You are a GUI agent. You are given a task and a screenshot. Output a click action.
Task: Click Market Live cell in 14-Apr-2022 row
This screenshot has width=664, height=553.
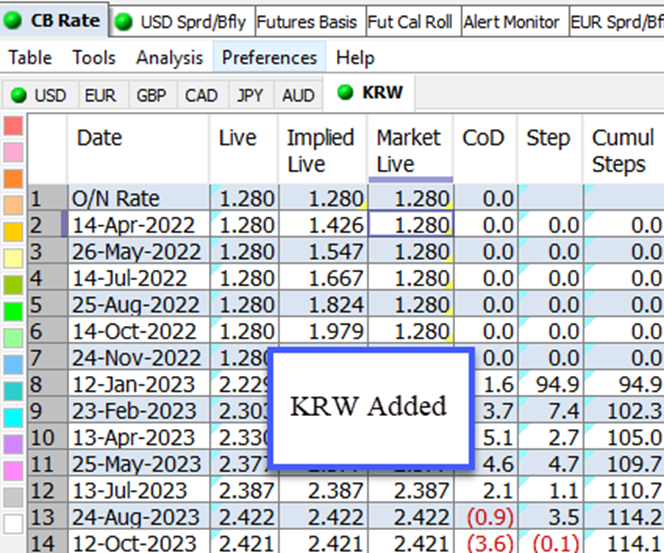point(411,225)
